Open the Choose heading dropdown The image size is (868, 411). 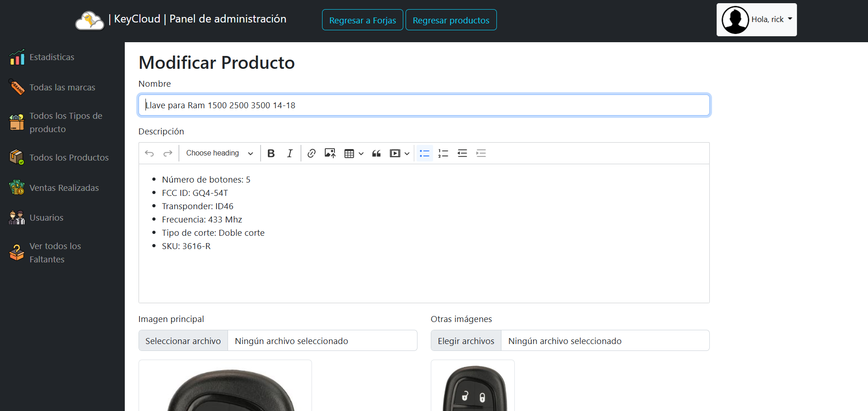(x=219, y=153)
